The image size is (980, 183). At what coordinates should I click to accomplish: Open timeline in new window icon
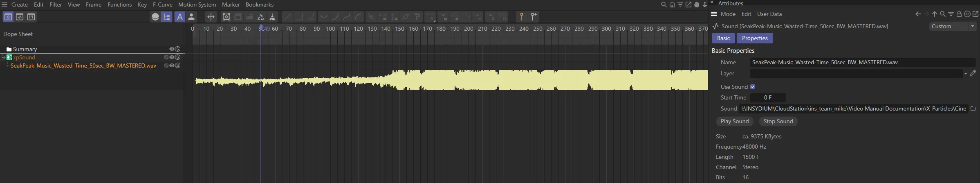click(688, 5)
